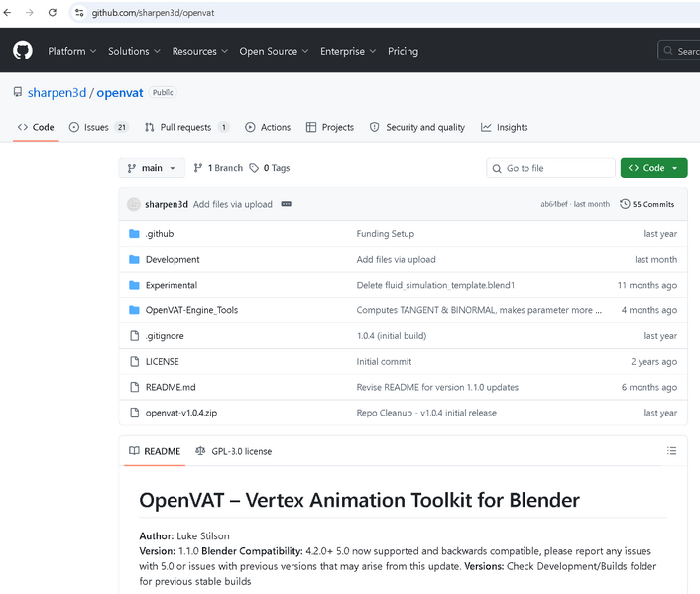Click the Development folder icon
700x594 pixels.
point(134,259)
